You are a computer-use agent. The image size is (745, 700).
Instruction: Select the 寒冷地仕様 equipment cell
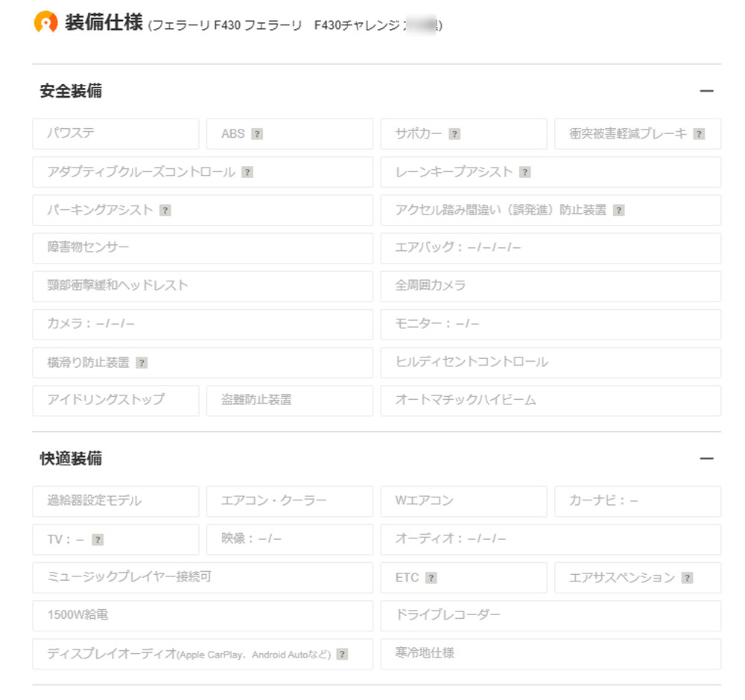coord(550,654)
